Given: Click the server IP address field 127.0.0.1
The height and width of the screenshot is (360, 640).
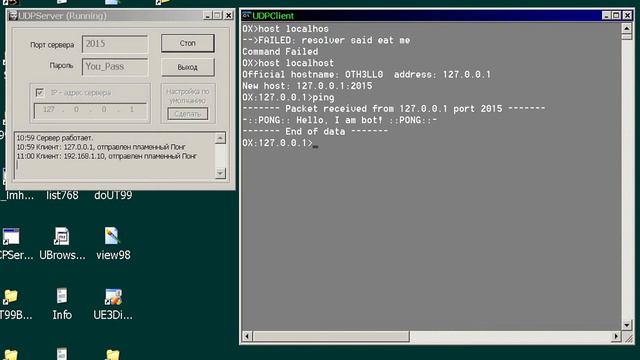Looking at the screenshot, I should 90,110.
